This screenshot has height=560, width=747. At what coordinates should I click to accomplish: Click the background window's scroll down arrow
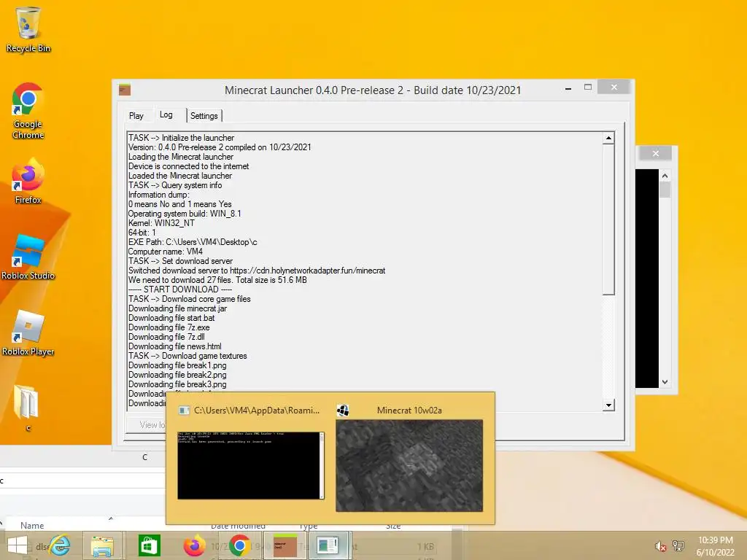click(665, 382)
